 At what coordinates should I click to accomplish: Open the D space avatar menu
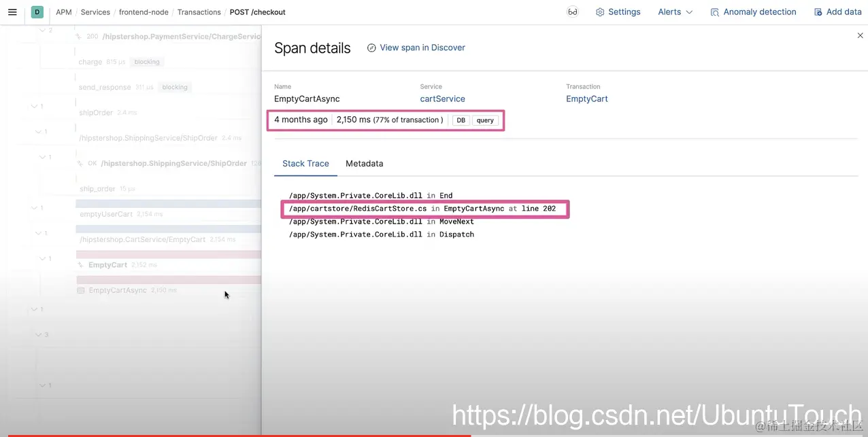point(37,12)
